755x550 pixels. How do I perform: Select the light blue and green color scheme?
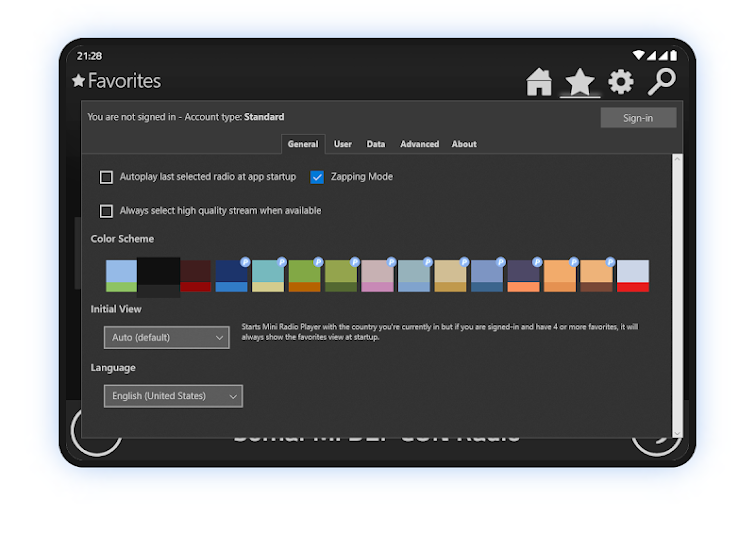pos(121,276)
